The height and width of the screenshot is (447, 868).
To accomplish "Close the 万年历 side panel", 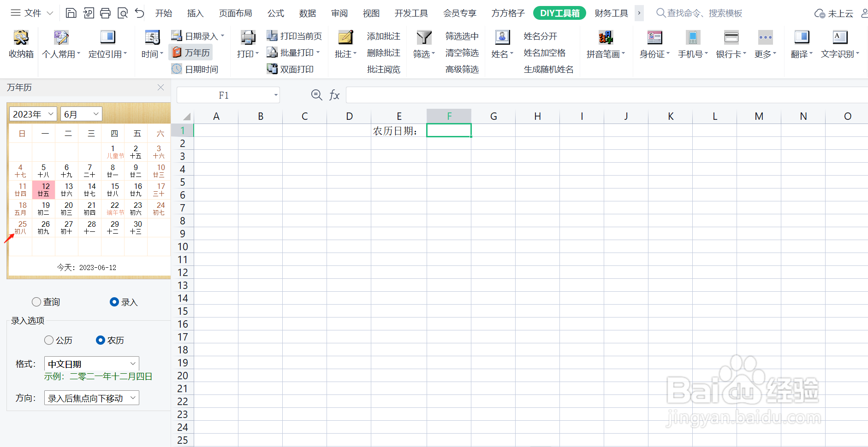I will click(161, 87).
